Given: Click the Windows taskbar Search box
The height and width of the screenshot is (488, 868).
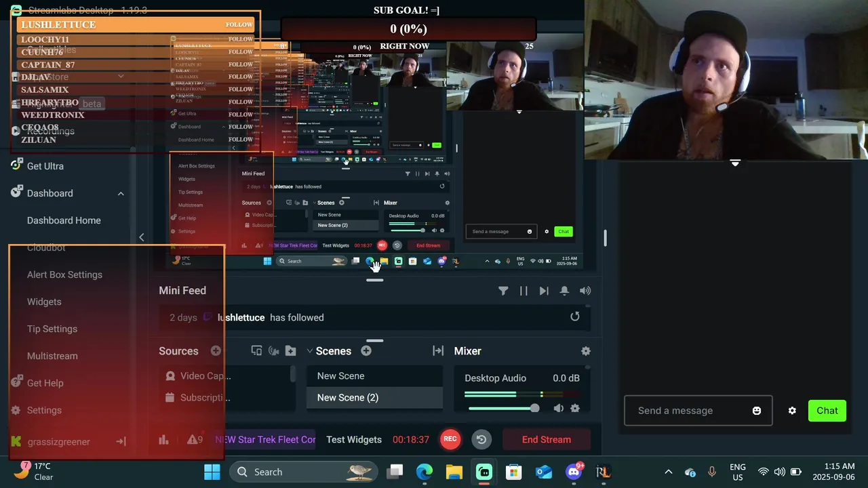Looking at the screenshot, I should tap(304, 472).
